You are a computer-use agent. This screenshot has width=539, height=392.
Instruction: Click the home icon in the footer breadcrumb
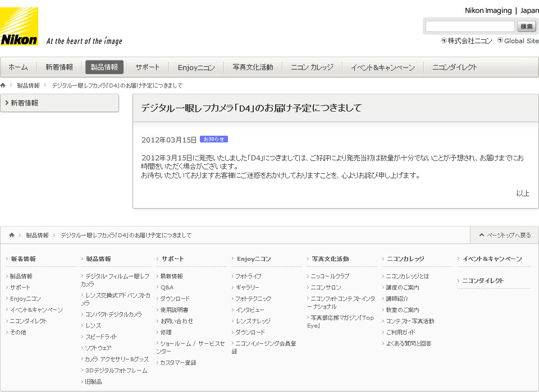click(x=12, y=235)
